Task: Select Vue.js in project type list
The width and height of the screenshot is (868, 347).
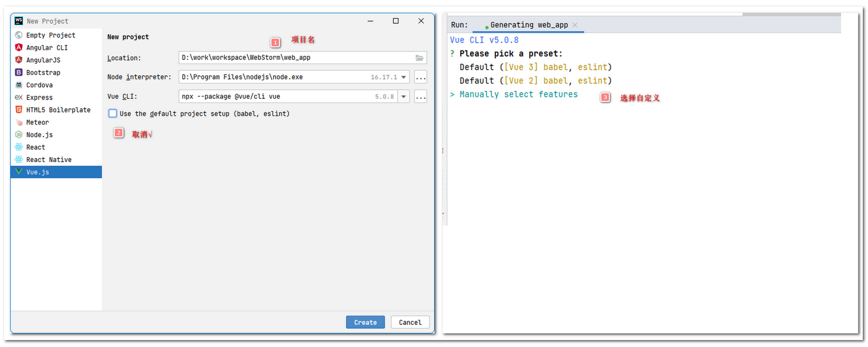Action: pyautogui.click(x=56, y=172)
